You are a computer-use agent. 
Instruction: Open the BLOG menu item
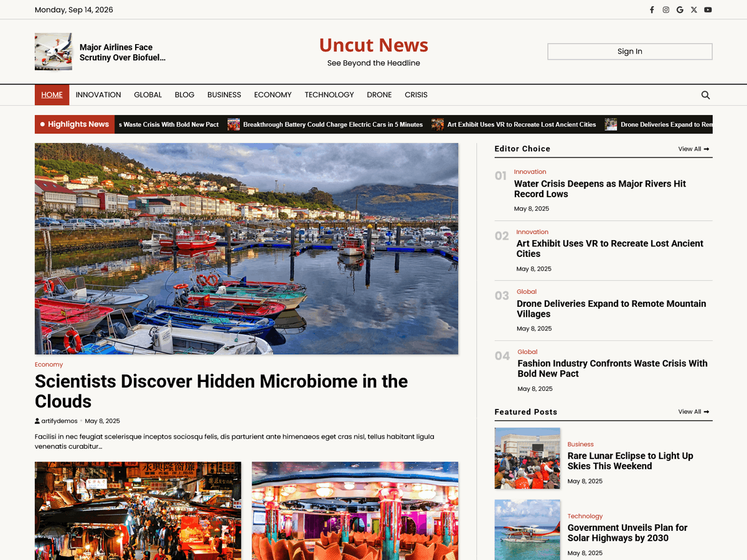(x=184, y=95)
